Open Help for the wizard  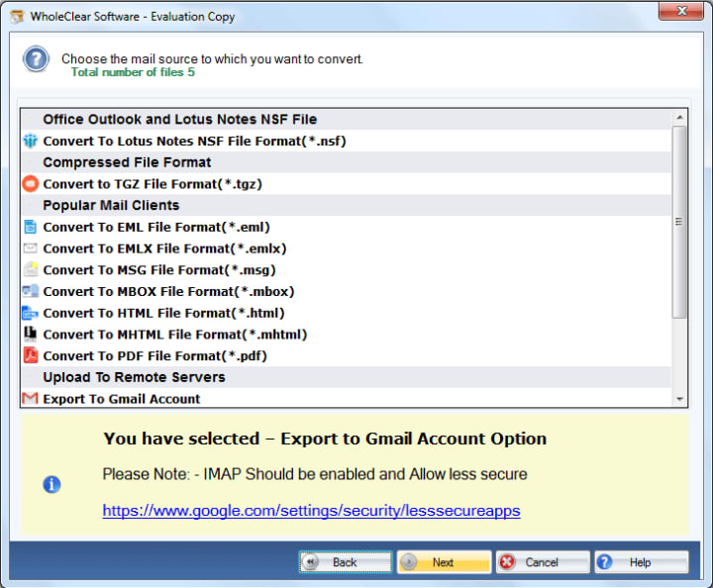click(642, 562)
